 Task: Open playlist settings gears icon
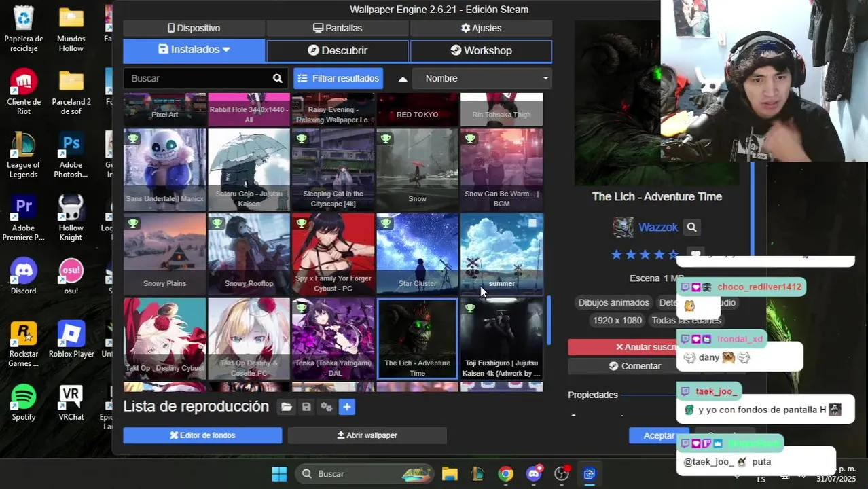(327, 407)
